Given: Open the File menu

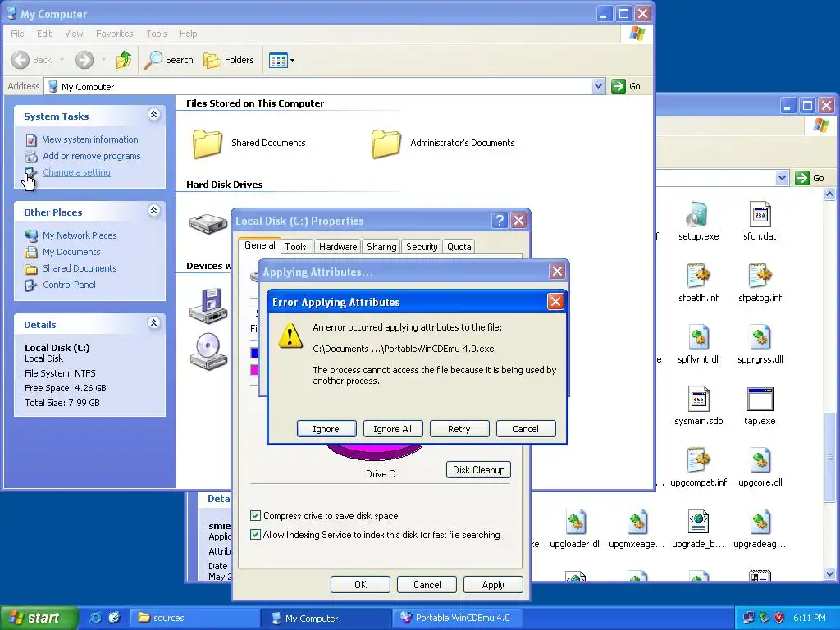Looking at the screenshot, I should [x=17, y=34].
